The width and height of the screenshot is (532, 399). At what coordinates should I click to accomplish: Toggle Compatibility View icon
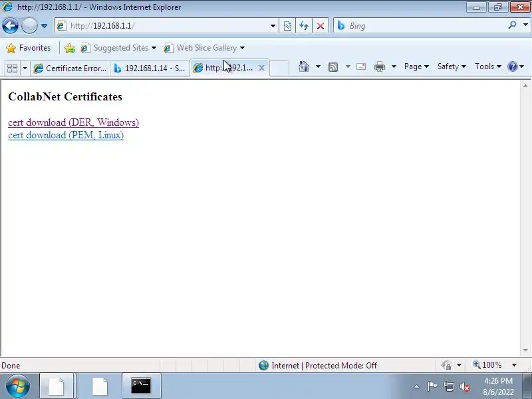[x=287, y=26]
